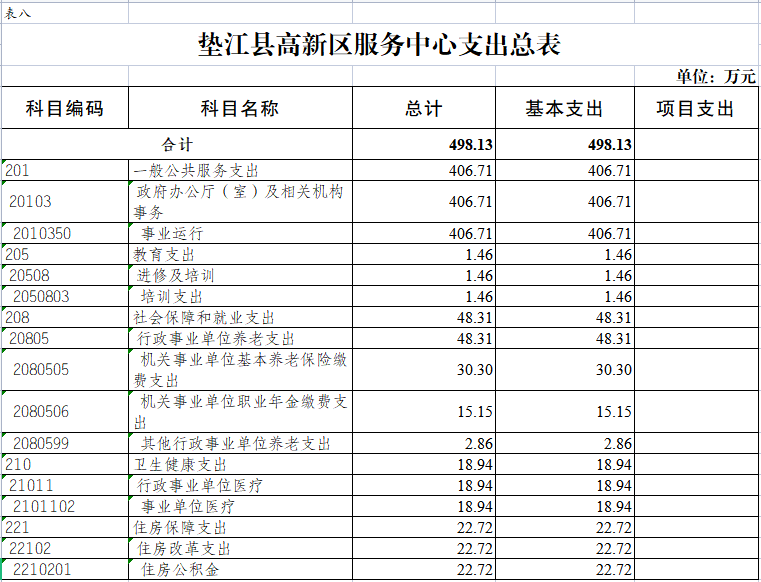Screen dimensions: 761x582
Task: Select 总计 value in 事业运行 row
Action: coord(424,233)
